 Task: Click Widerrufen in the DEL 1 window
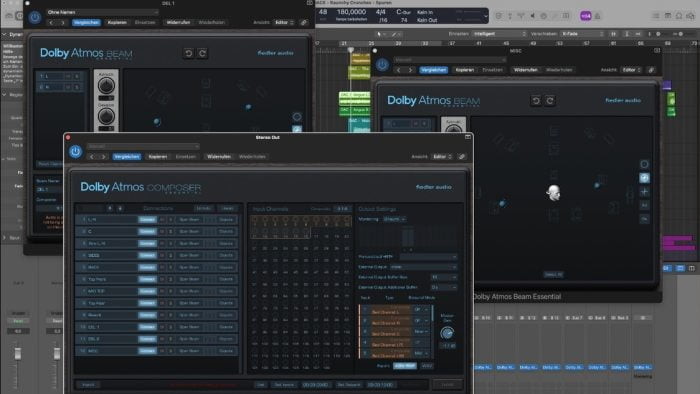[178, 22]
